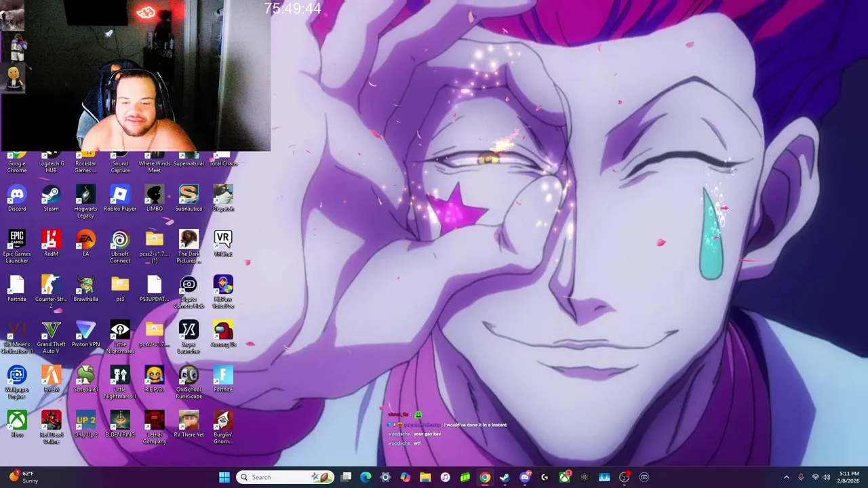
Task: Open Steam from the taskbar
Action: point(505,477)
